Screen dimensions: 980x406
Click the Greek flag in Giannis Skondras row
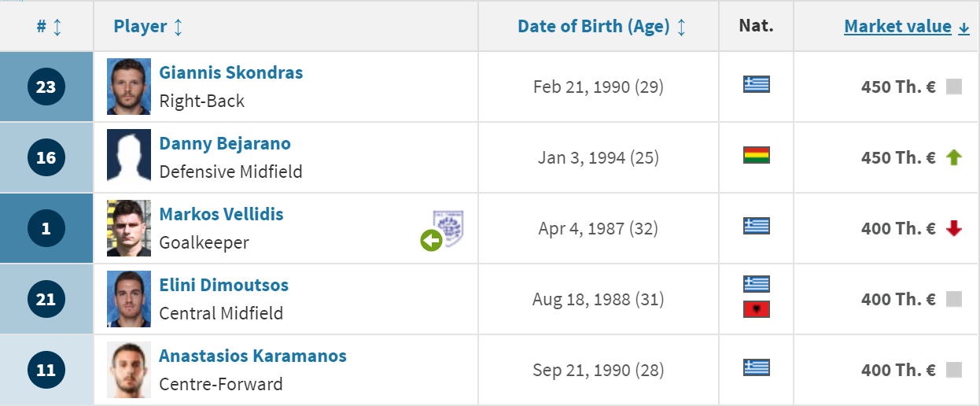[x=757, y=84]
